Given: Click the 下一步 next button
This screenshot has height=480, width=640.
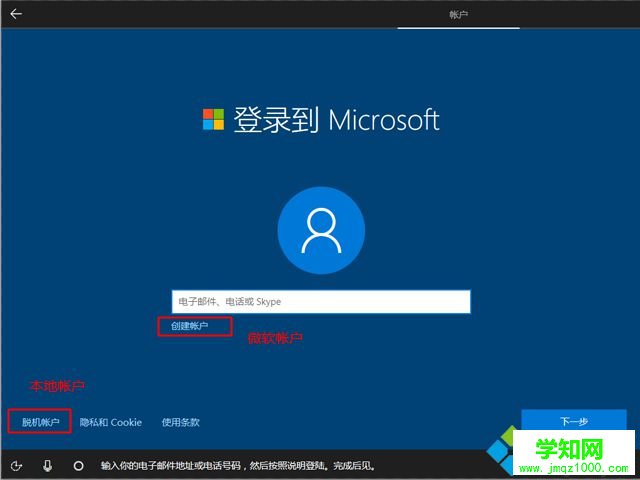Looking at the screenshot, I should coord(573,420).
